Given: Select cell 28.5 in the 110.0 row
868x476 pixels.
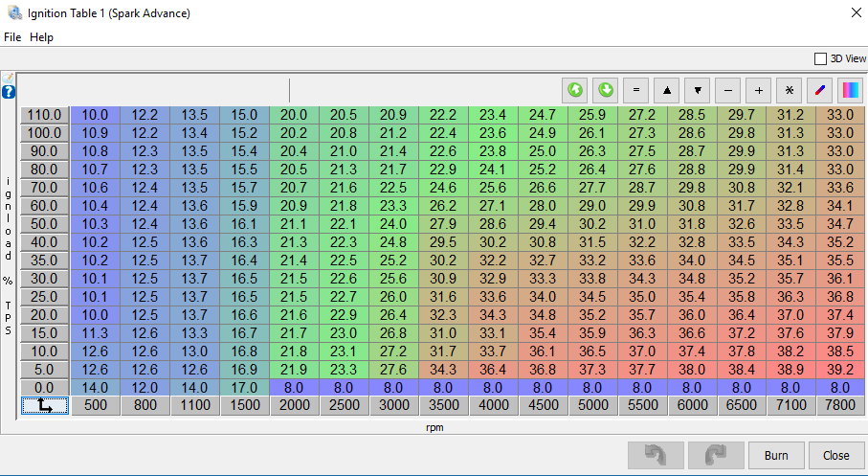Looking at the screenshot, I should (692, 115).
